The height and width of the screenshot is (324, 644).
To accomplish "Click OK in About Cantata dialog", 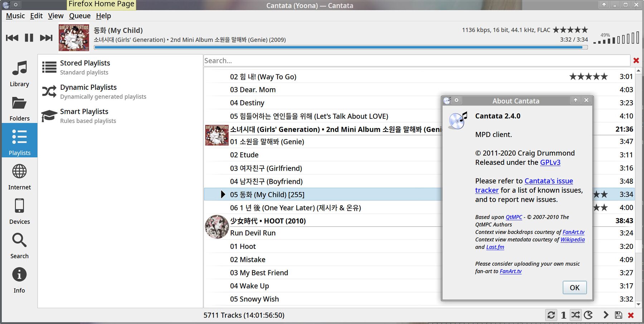I will point(575,288).
